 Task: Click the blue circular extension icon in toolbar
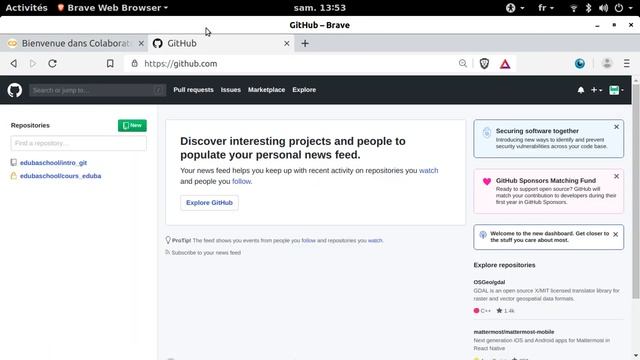(x=580, y=64)
